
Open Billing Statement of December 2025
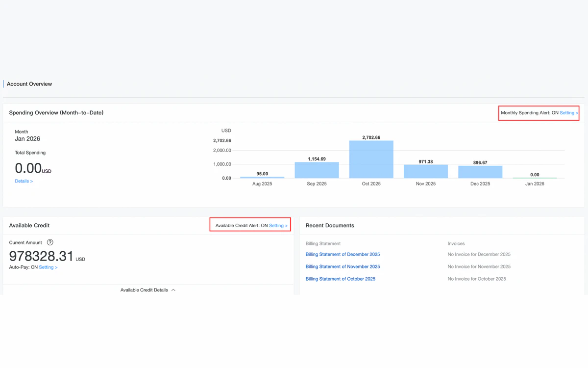point(343,254)
